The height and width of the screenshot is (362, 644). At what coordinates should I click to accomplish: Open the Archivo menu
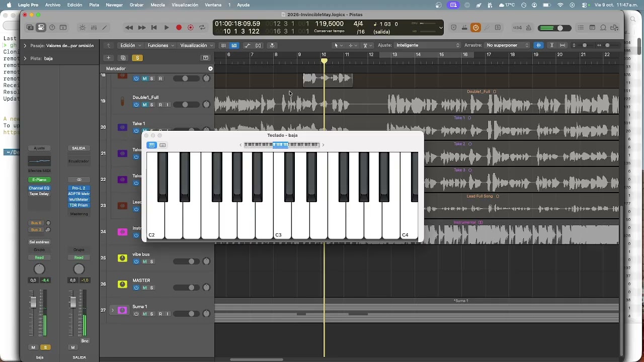pos(53,5)
